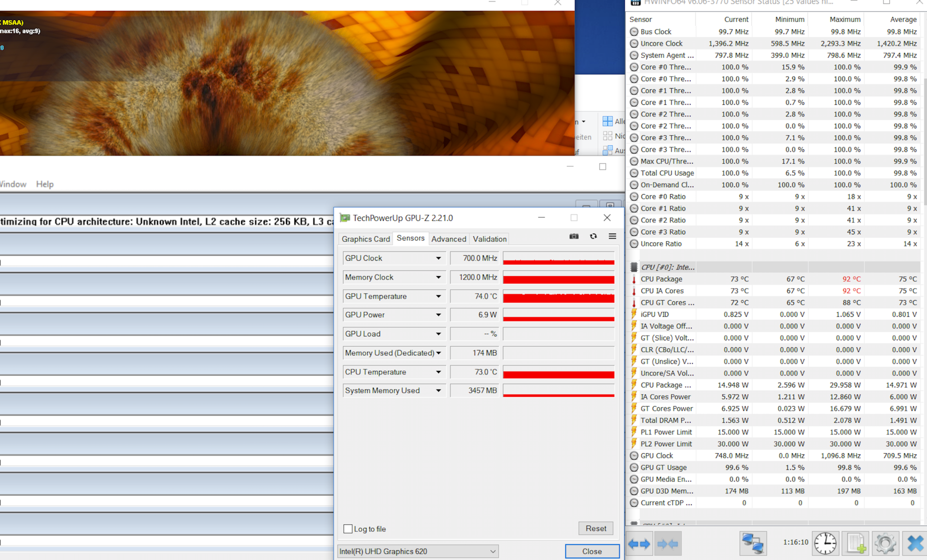The width and height of the screenshot is (927, 560).
Task: Click the GPU Clock 700.0 MHz value field
Action: pyautogui.click(x=475, y=258)
